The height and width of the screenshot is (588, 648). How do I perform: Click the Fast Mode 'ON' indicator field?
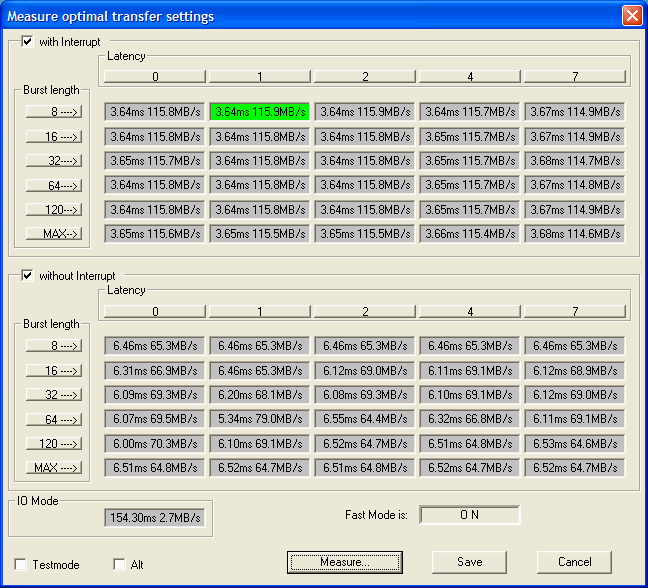pyautogui.click(x=470, y=515)
